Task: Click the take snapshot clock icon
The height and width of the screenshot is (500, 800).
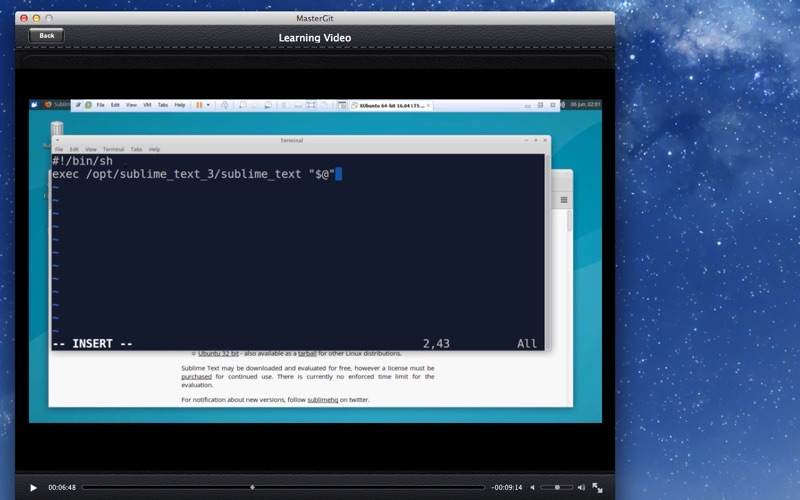Action: click(242, 105)
